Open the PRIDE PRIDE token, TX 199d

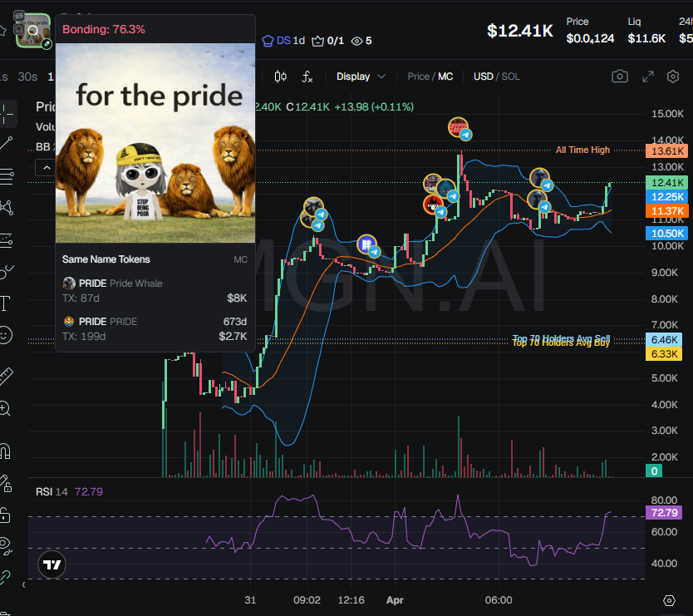(155, 328)
